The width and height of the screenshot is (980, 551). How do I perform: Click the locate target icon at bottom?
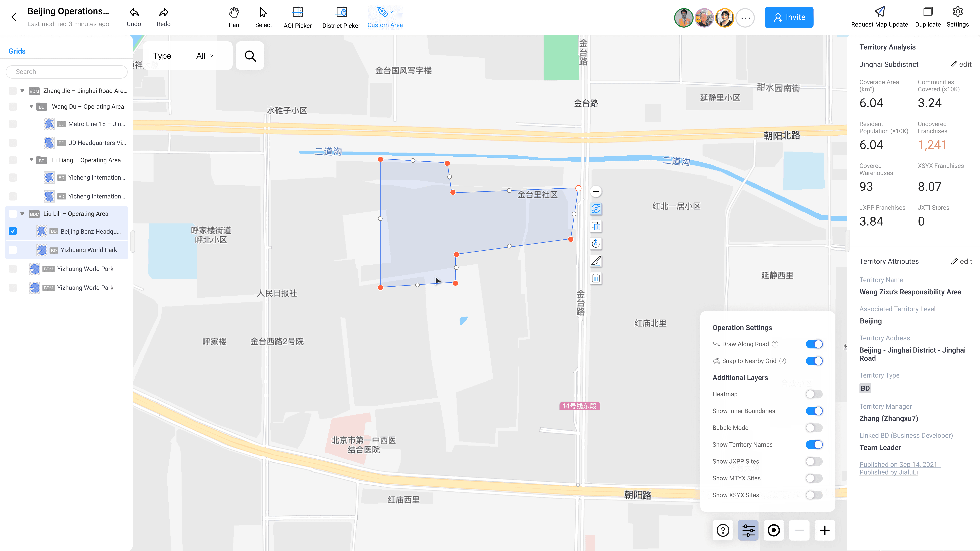tap(773, 530)
